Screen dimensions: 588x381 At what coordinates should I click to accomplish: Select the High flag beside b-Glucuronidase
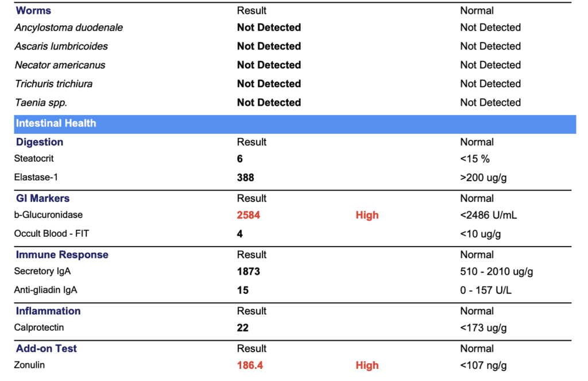coord(367,215)
